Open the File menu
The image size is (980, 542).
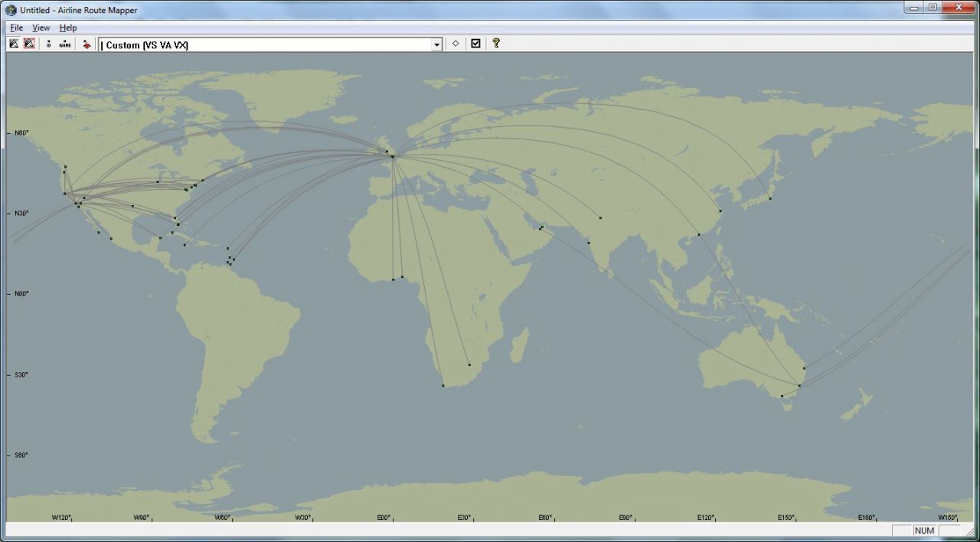[16, 28]
